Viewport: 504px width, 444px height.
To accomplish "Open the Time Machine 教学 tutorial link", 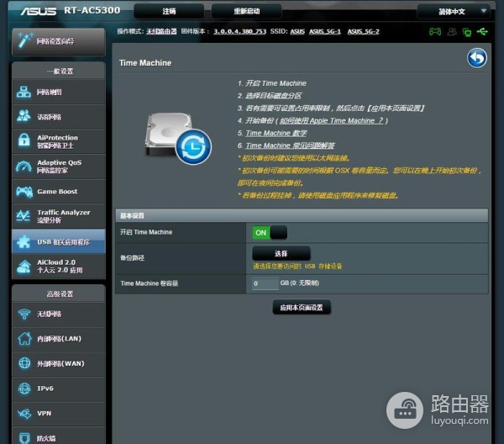I will pos(276,133).
